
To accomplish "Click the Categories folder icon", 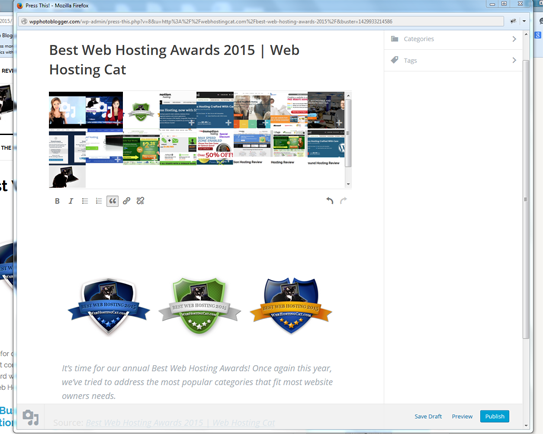I will pos(394,39).
